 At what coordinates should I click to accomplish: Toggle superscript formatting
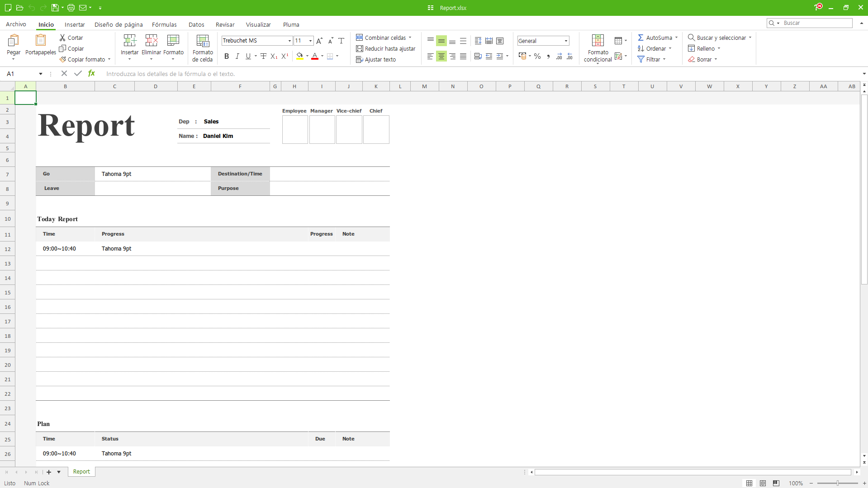285,56
